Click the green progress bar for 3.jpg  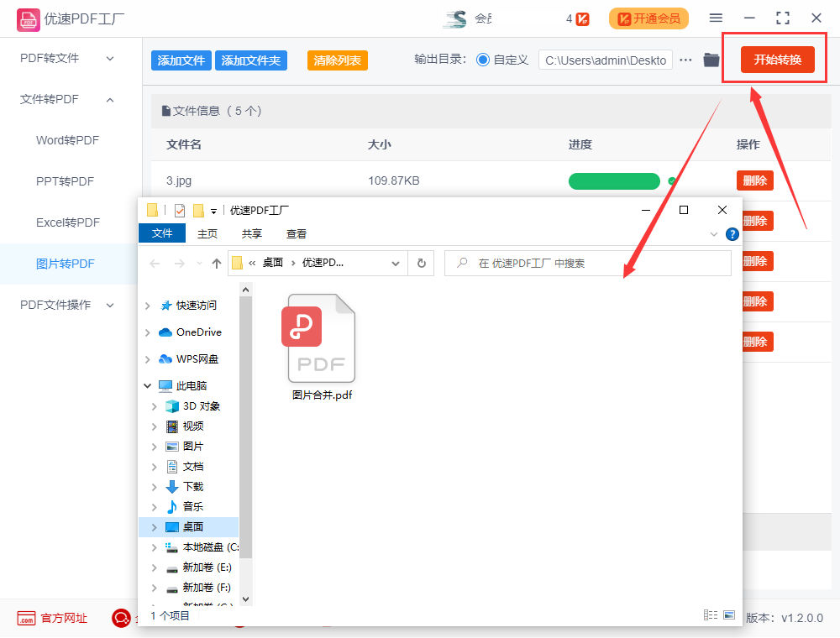coord(614,180)
